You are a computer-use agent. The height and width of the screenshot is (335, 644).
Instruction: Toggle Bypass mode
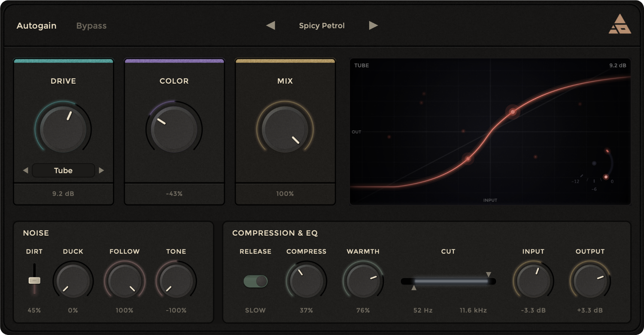click(x=91, y=26)
